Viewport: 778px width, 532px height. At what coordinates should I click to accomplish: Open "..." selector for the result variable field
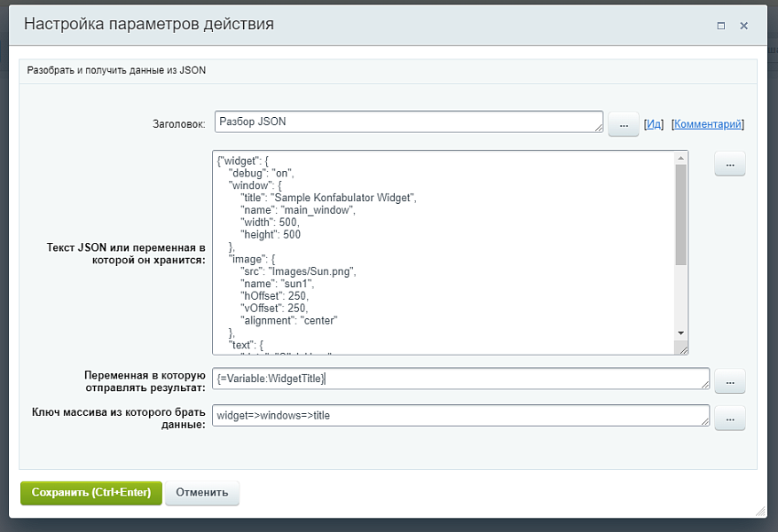[x=729, y=380]
